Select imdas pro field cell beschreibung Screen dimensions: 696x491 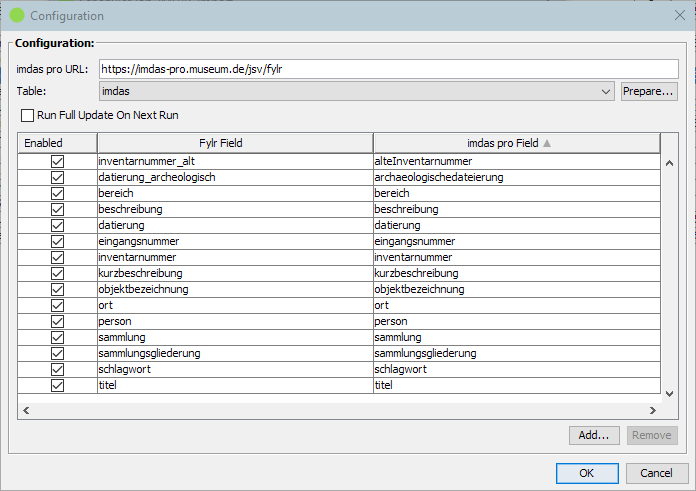click(517, 209)
